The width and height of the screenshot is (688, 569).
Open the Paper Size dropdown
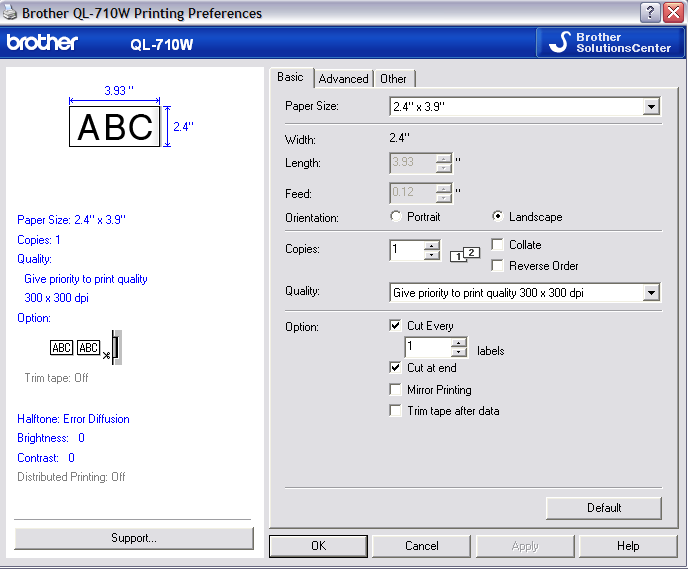651,107
